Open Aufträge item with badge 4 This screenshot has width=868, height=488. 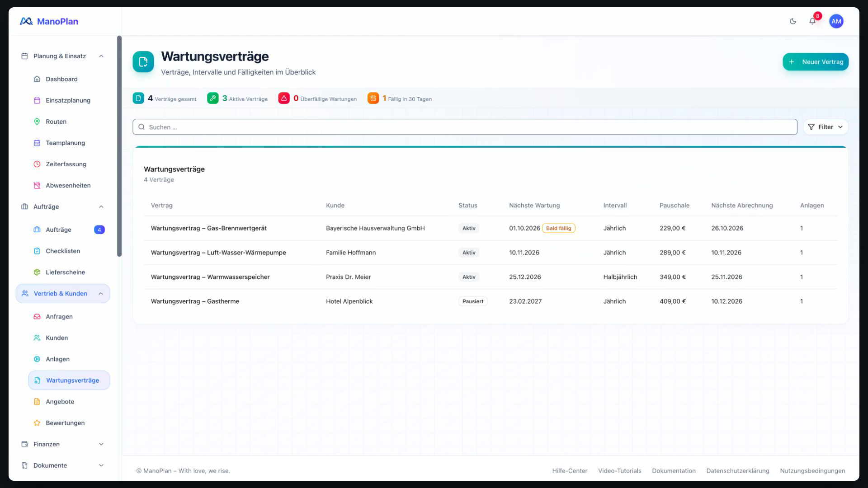(x=69, y=230)
